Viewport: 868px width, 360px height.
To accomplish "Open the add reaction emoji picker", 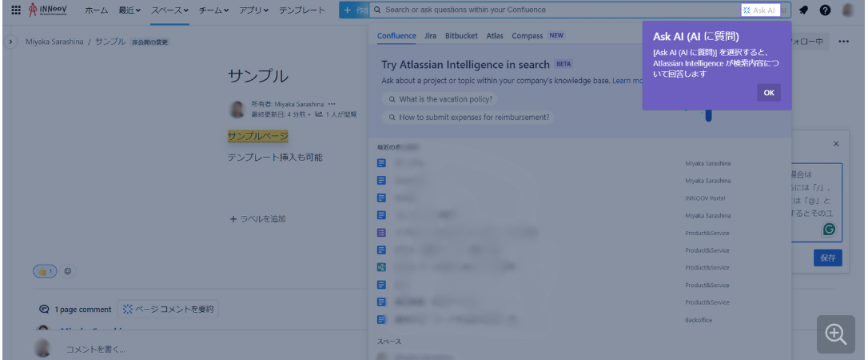I will click(68, 271).
